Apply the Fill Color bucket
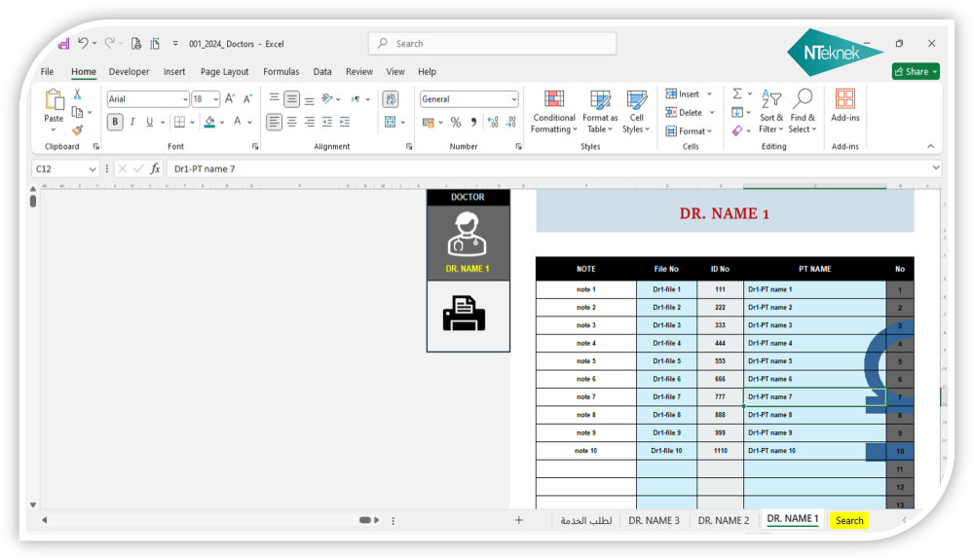Image resolution: width=974 pixels, height=560 pixels. (210, 122)
